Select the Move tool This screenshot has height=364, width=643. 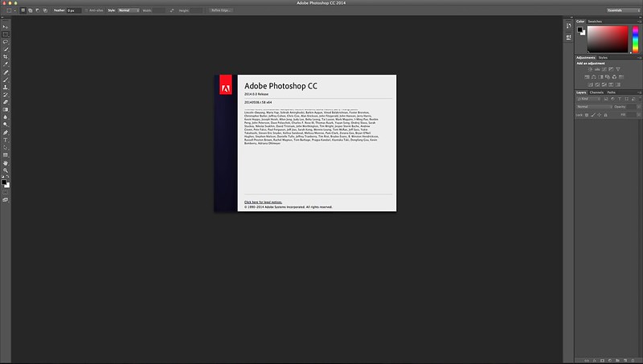(6, 27)
